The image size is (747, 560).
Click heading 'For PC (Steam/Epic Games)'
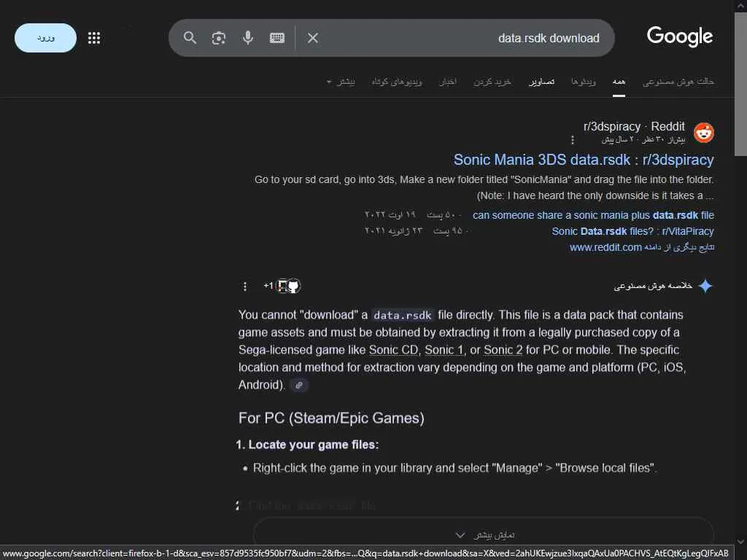pyautogui.click(x=331, y=418)
